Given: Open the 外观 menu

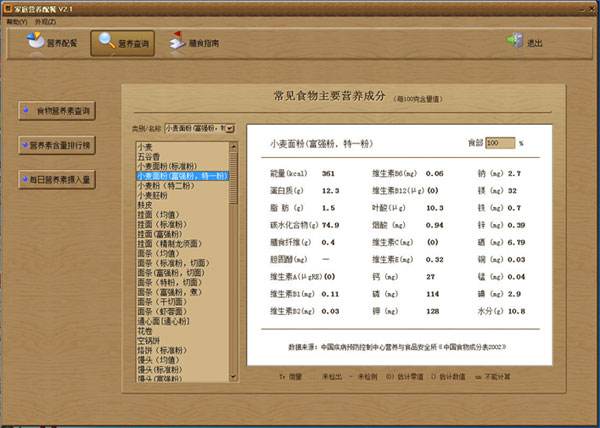Looking at the screenshot, I should (45, 21).
